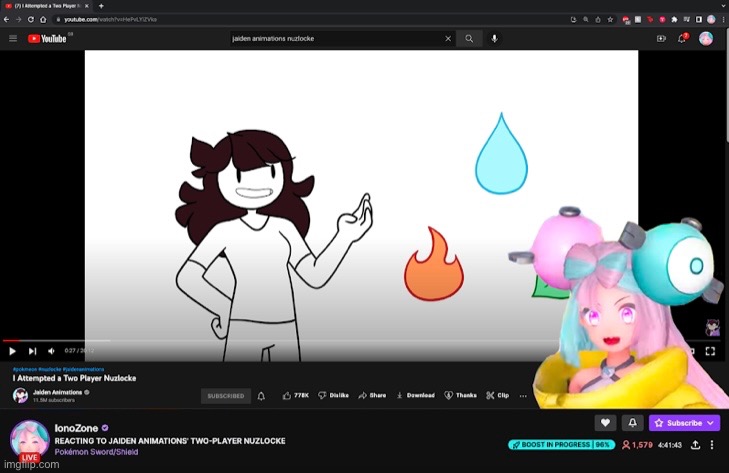Skip to next video
The image size is (729, 473).
click(x=32, y=351)
